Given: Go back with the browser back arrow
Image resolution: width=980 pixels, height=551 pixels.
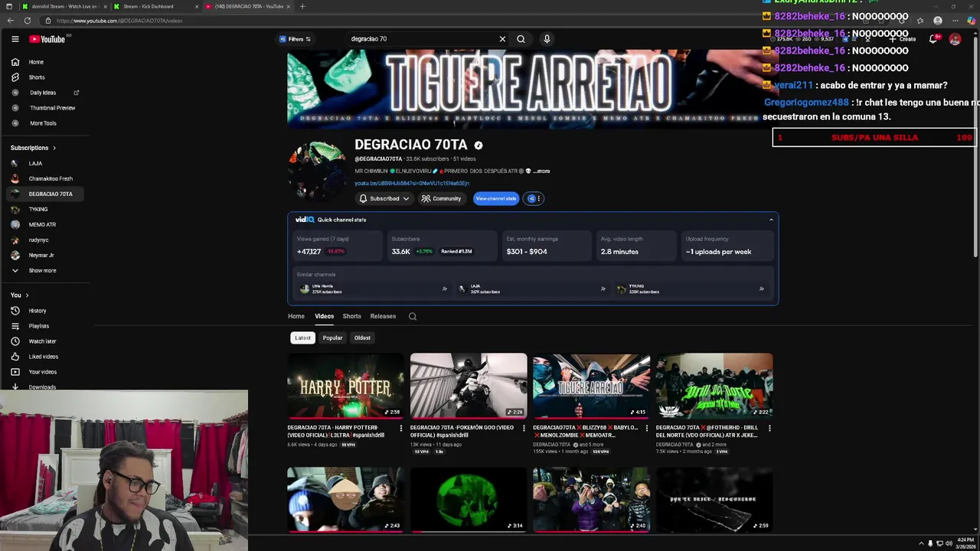Looking at the screenshot, I should pos(9,21).
